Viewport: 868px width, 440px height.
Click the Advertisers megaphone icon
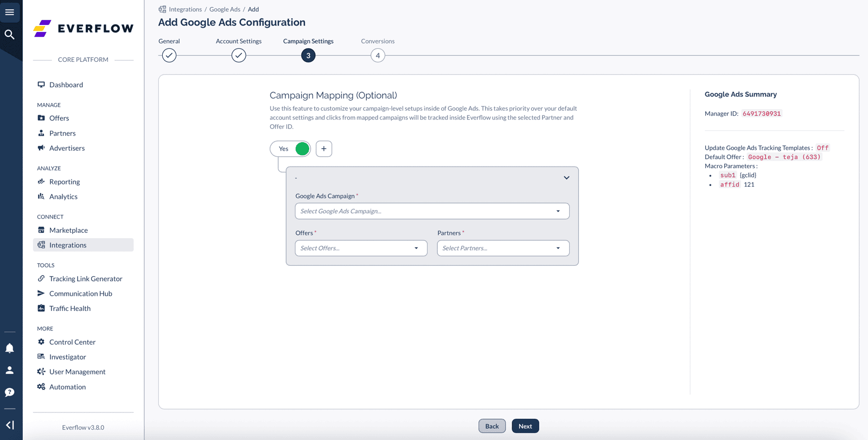(x=41, y=148)
